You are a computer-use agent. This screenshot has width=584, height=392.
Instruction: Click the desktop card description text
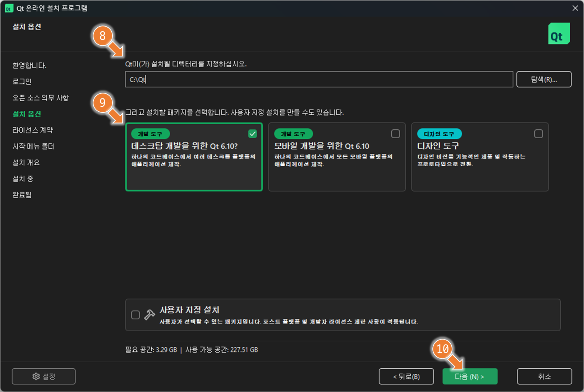coord(193,160)
